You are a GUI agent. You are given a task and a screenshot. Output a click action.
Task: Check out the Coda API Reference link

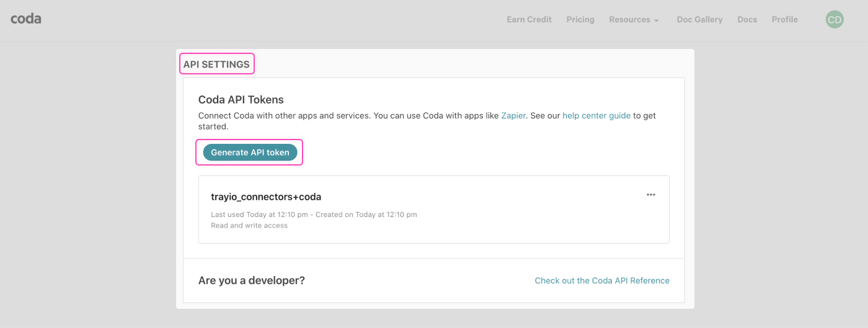coord(602,281)
